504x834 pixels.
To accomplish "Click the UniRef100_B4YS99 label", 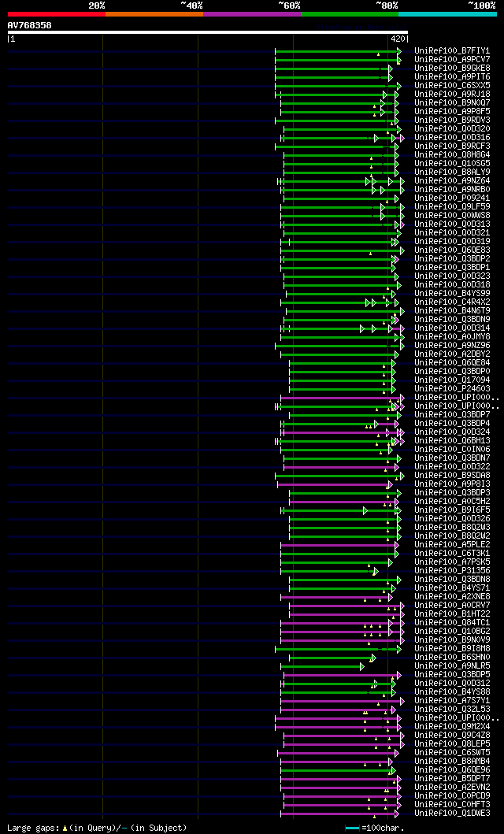I will tap(452, 294).
